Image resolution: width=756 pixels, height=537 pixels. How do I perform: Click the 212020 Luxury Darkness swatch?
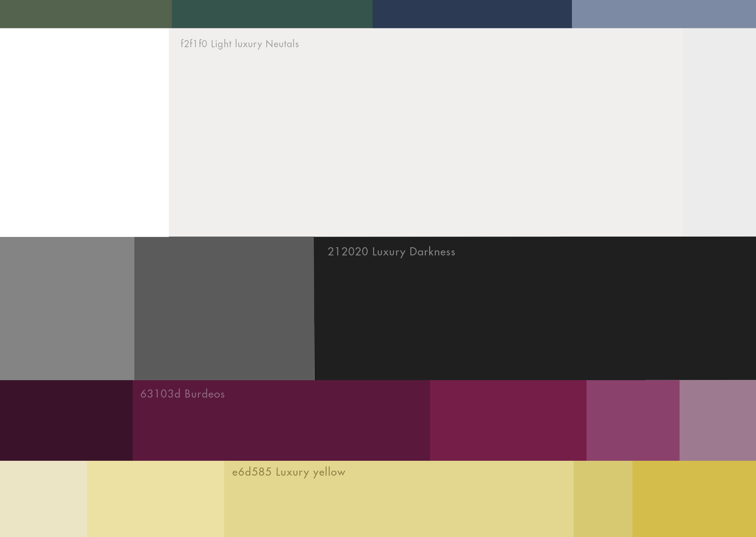(x=535, y=308)
